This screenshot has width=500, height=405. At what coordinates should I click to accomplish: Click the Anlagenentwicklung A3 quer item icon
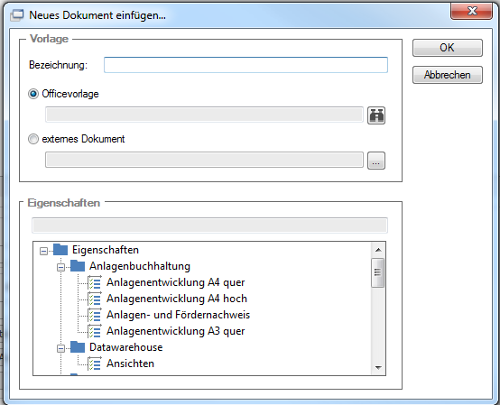[x=94, y=331]
